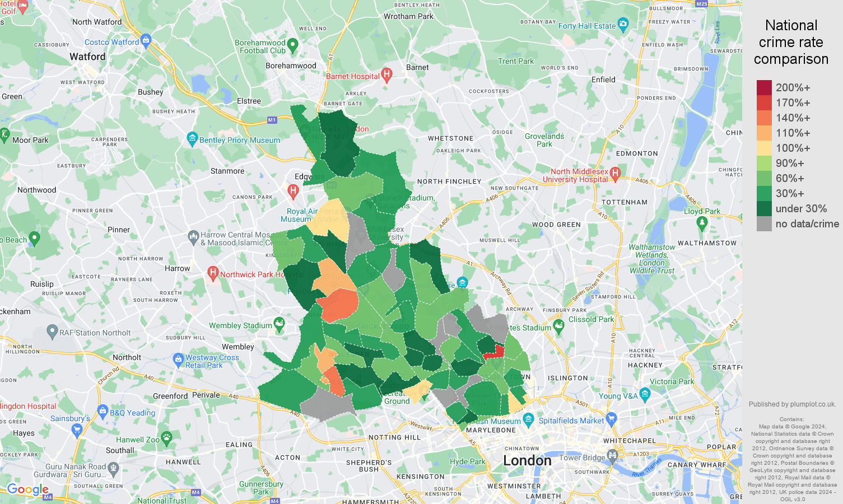Click the 100%+ yellow legend swatch

point(764,148)
